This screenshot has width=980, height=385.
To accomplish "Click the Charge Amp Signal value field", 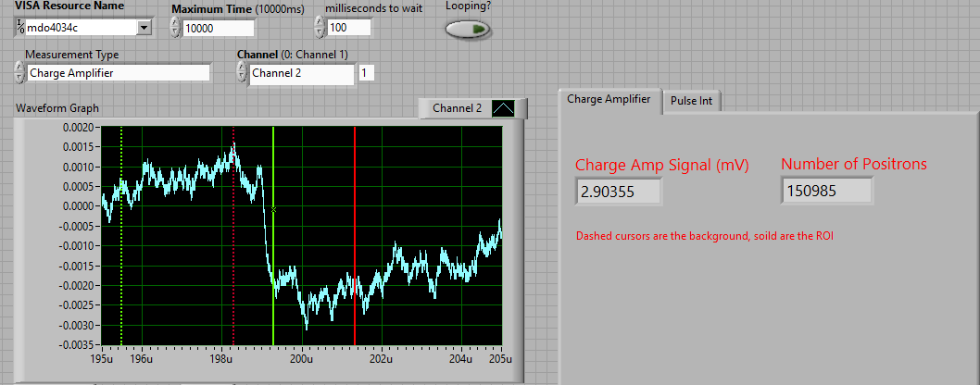I will [618, 192].
